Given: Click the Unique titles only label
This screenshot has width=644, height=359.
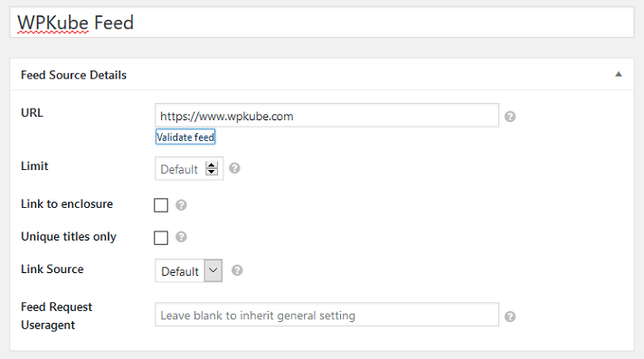Looking at the screenshot, I should pos(69,237).
